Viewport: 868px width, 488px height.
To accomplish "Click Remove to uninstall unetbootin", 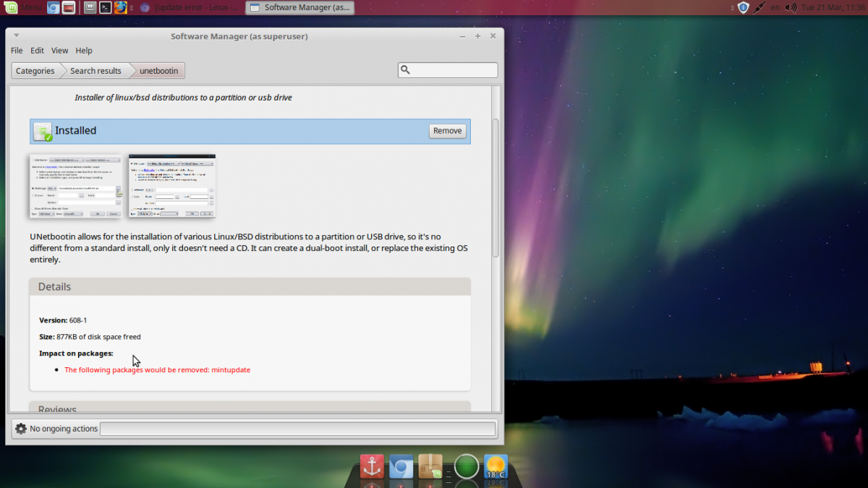I will [x=447, y=131].
